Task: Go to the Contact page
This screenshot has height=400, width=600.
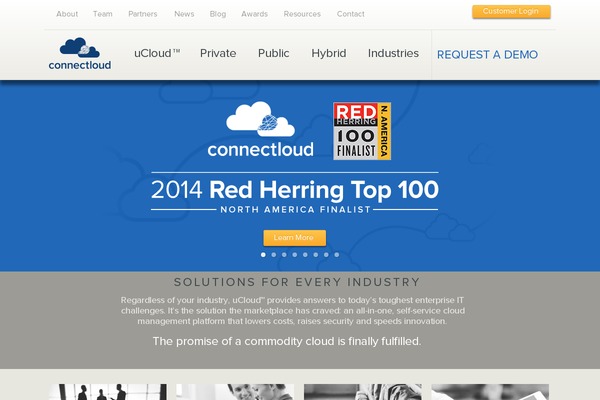Action: click(x=351, y=14)
